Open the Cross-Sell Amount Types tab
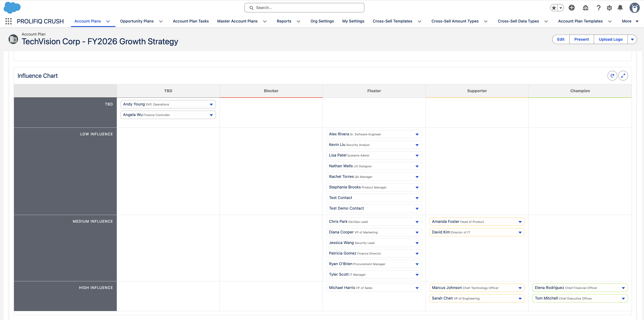 click(x=455, y=21)
